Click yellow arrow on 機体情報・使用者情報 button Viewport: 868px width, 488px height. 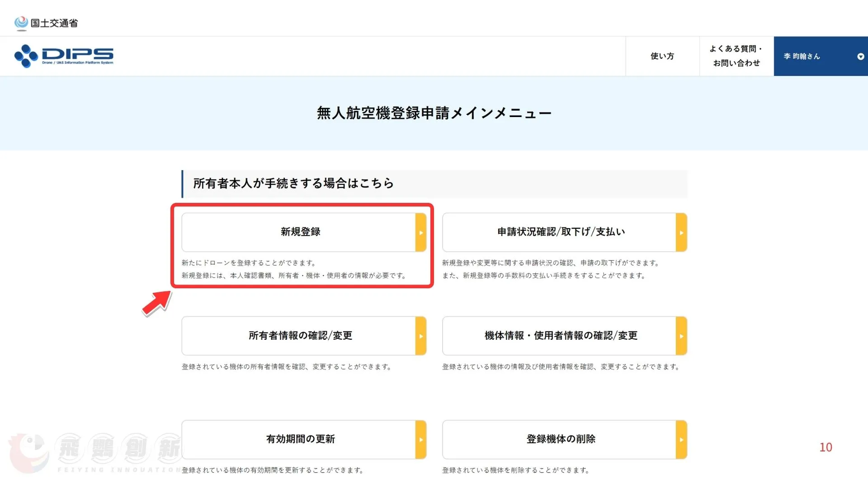coord(681,336)
